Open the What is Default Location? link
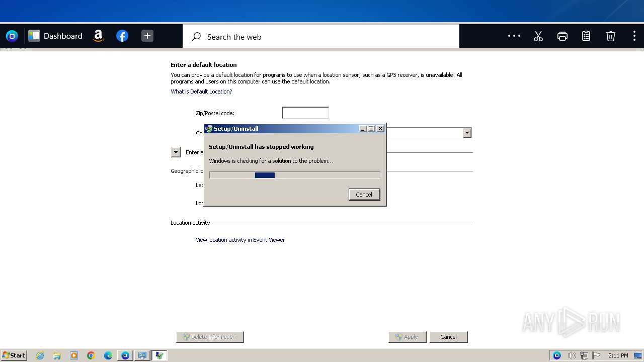The width and height of the screenshot is (644, 362). (201, 92)
